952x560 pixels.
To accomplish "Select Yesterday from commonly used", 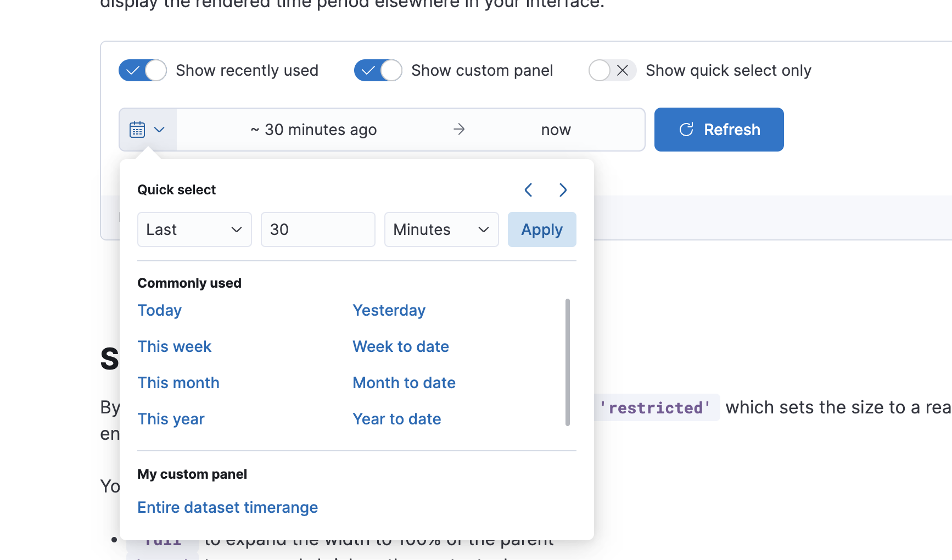I will point(389,310).
